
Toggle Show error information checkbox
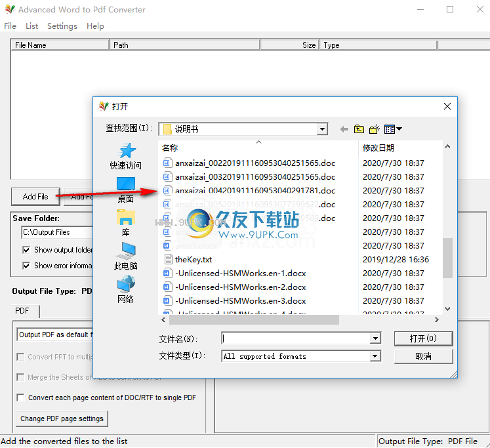pyautogui.click(x=26, y=266)
